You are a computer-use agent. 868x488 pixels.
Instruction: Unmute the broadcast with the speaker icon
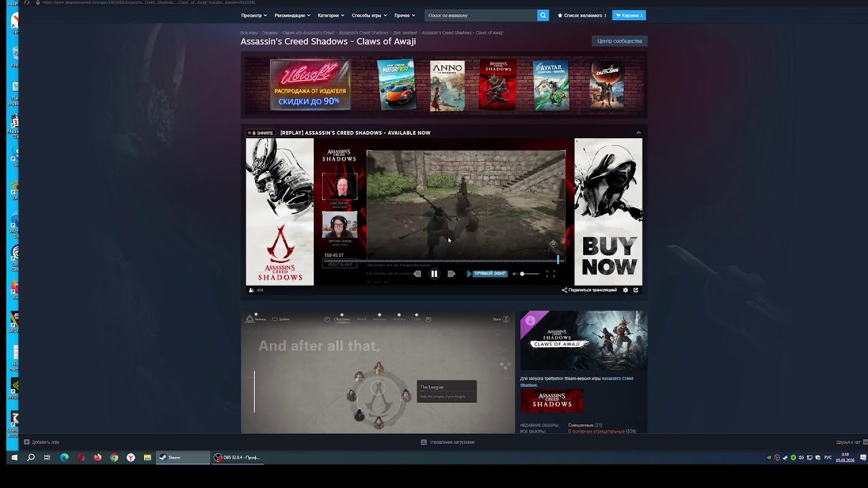(514, 274)
